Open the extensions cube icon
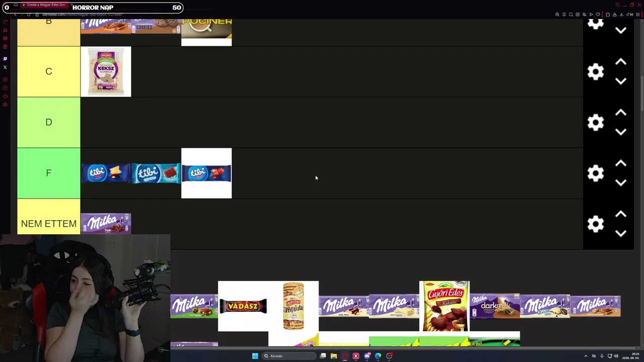Viewport: 644px width, 362px height. (608, 15)
